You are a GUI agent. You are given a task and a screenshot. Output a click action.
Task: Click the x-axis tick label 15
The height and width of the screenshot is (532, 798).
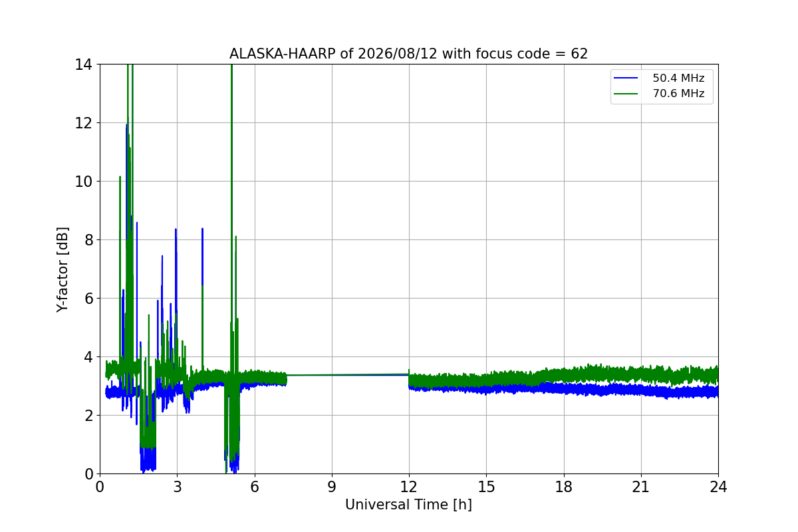[x=486, y=487]
